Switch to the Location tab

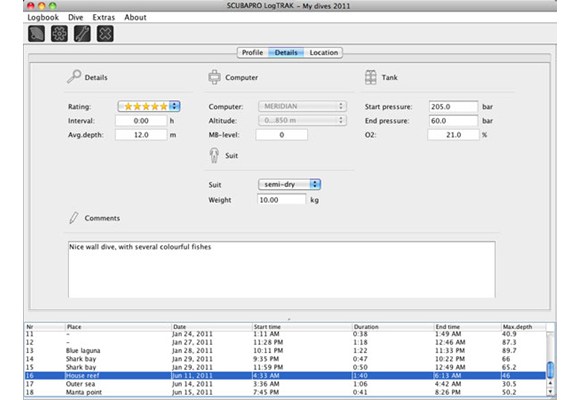pyautogui.click(x=324, y=53)
